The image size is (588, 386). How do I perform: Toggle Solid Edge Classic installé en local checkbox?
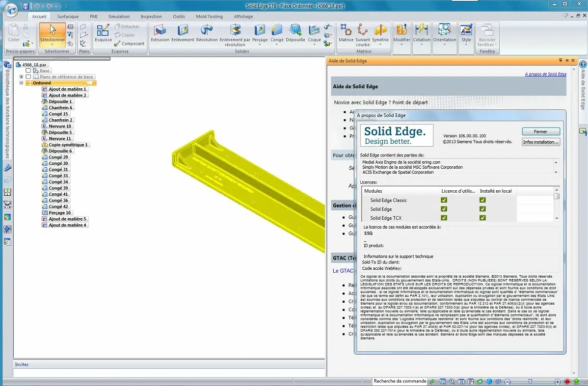[482, 200]
